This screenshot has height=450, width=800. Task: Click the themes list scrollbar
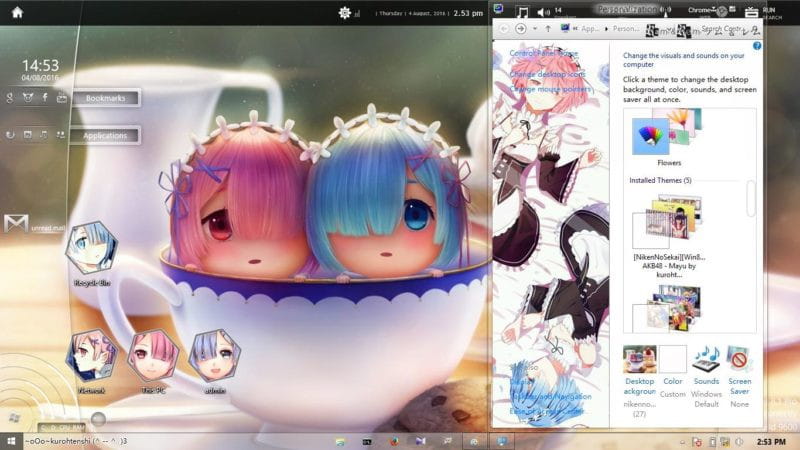coord(750,198)
